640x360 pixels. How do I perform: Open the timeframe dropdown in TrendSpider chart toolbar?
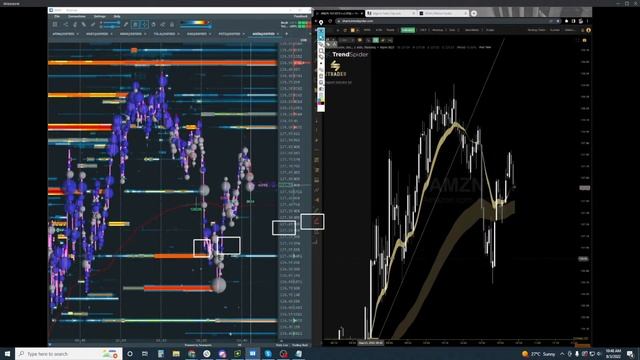pos(346,40)
